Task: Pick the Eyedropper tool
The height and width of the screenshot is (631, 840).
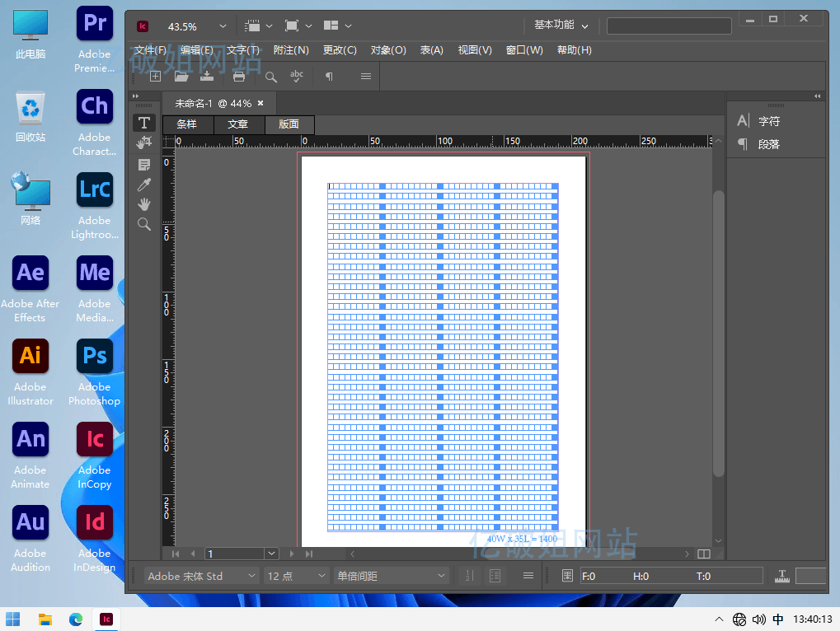Action: point(144,185)
